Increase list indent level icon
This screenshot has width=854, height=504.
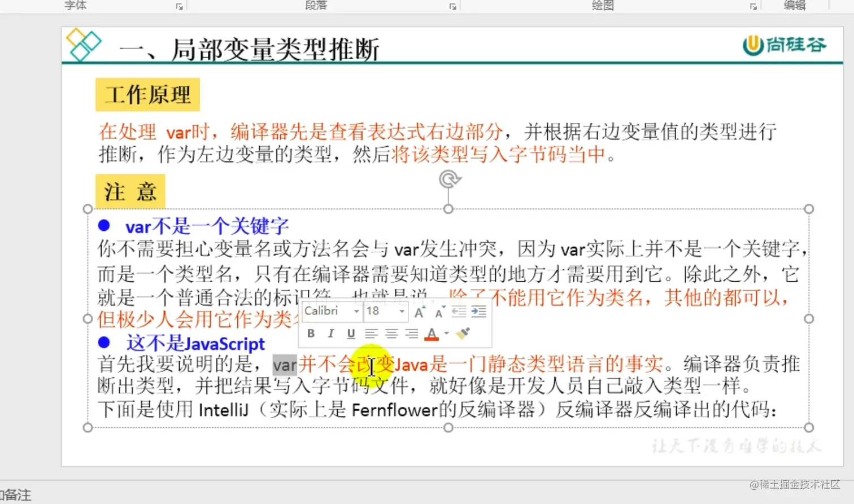pyautogui.click(x=479, y=312)
